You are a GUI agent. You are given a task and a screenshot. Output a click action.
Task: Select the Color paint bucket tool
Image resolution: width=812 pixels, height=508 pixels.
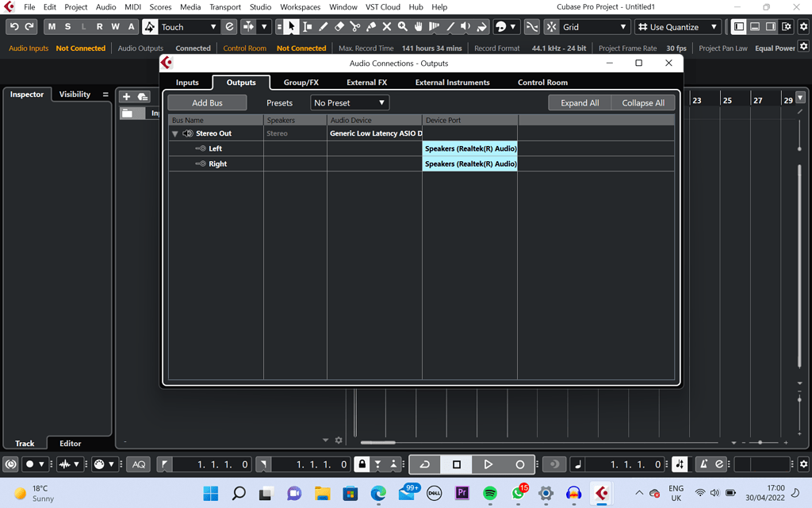click(x=481, y=27)
